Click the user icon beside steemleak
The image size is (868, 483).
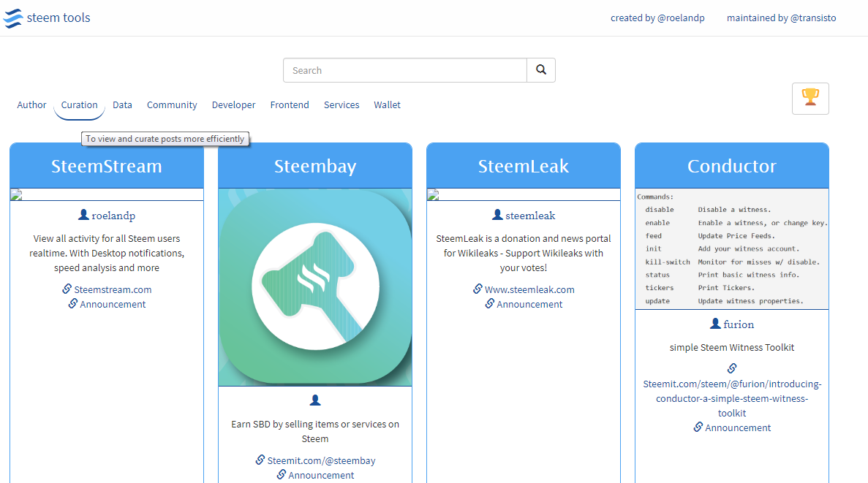[x=497, y=215]
